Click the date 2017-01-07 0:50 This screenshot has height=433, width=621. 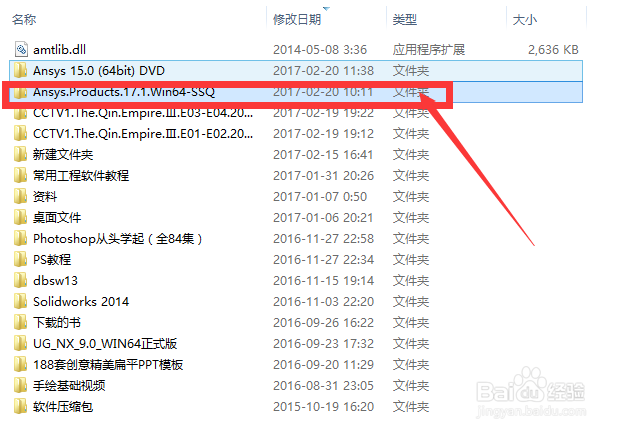coord(320,196)
